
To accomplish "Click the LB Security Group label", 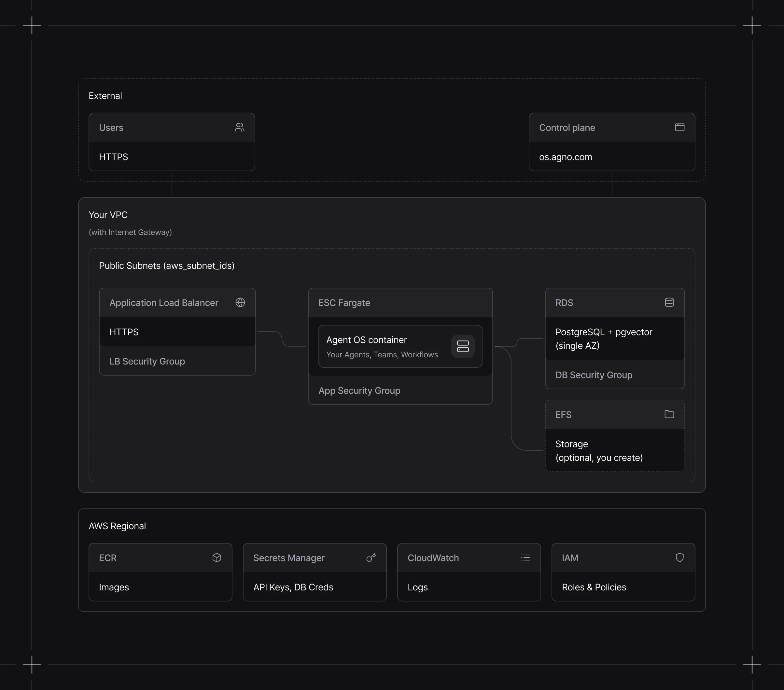I will tap(147, 361).
